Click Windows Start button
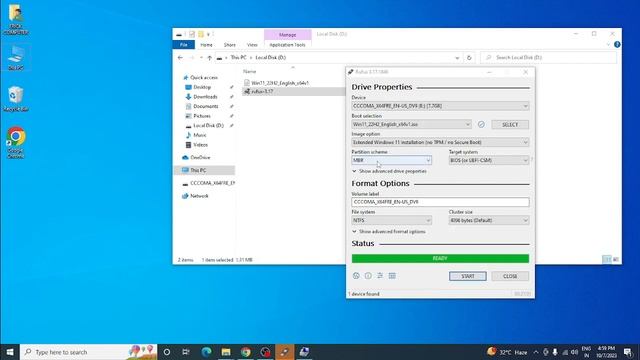The height and width of the screenshot is (360, 640). (x=10, y=352)
